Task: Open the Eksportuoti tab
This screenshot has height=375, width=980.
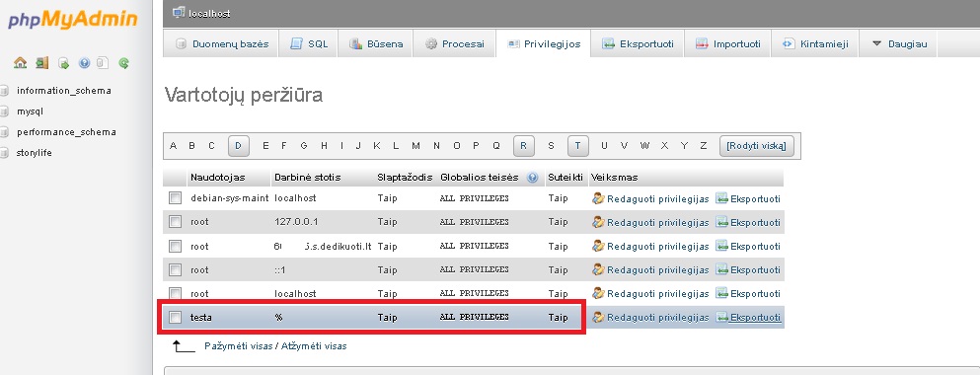Action: tap(638, 43)
